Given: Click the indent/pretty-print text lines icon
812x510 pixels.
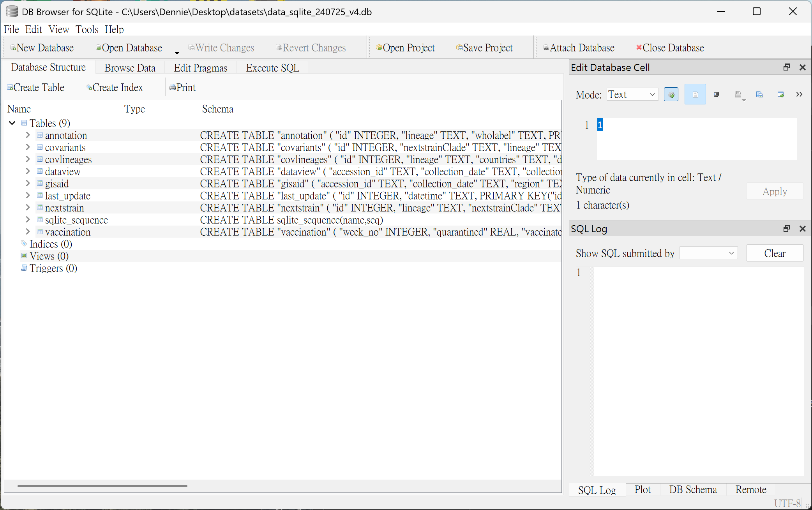Looking at the screenshot, I should 716,95.
